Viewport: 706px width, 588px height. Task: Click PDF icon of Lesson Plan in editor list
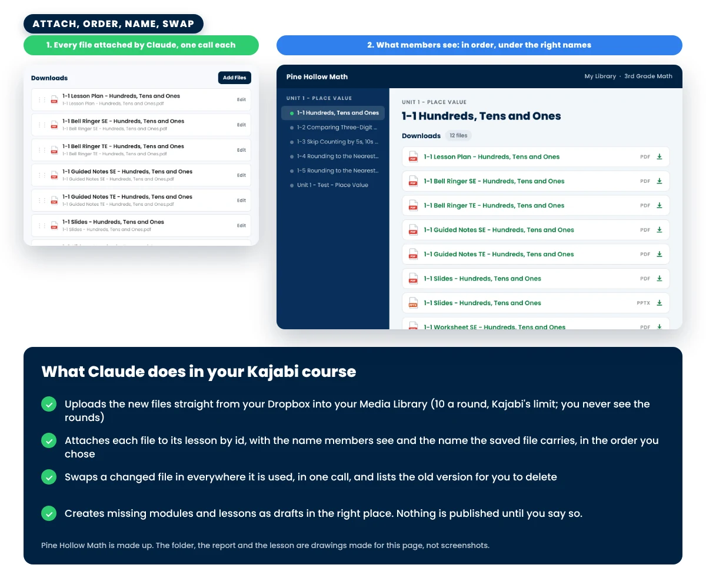click(x=54, y=100)
